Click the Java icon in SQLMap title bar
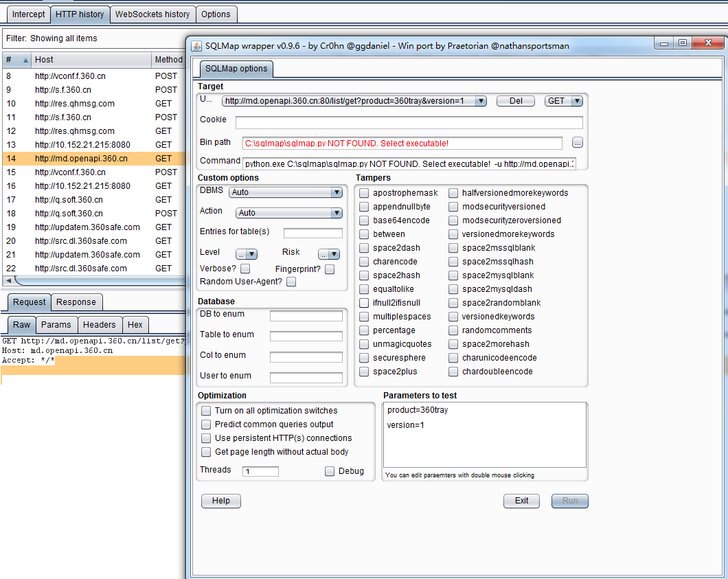The width and height of the screenshot is (728, 579). tap(196, 46)
